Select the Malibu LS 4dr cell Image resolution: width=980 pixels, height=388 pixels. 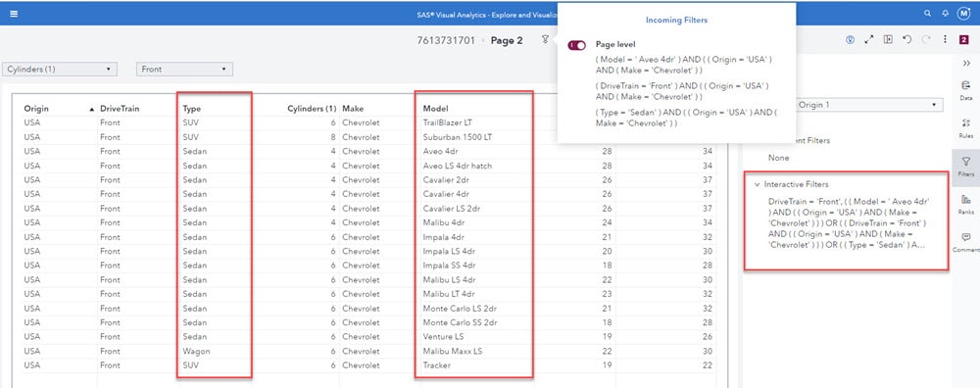point(448,280)
